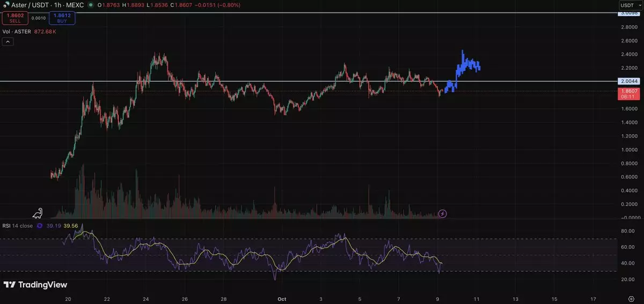Image resolution: width=644 pixels, height=304 pixels.
Task: Select the RSI 14 close indicator label
Action: pyautogui.click(x=18, y=226)
